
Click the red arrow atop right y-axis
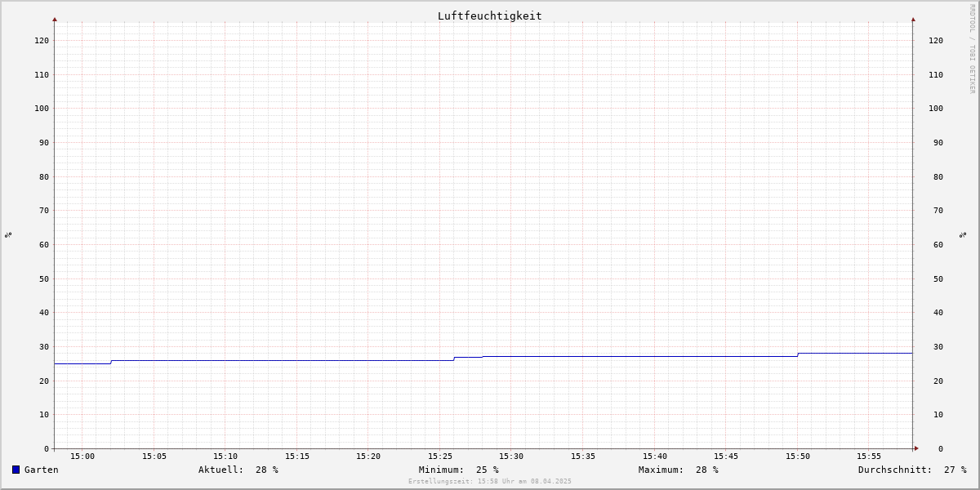click(913, 19)
